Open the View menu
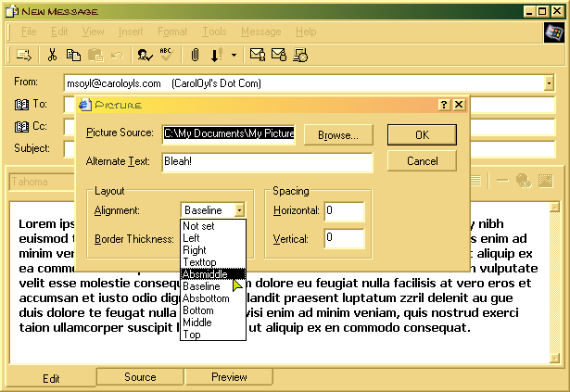Viewport: 570px width, 392px height. click(93, 32)
